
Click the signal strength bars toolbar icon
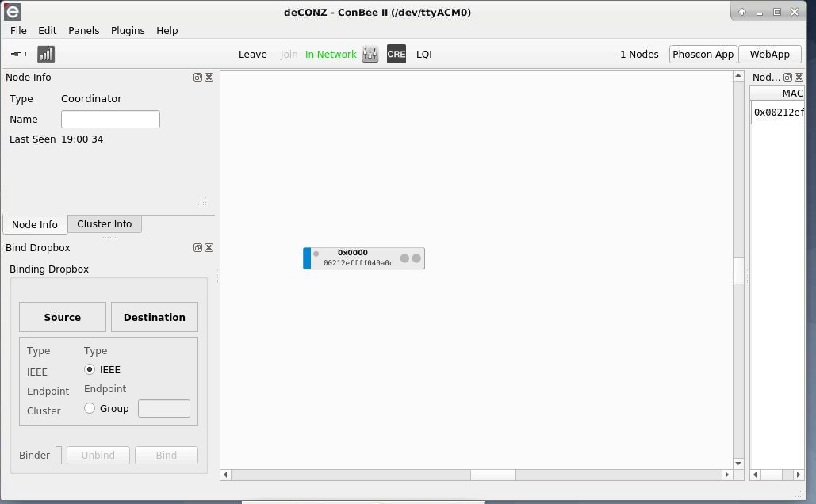pyautogui.click(x=46, y=54)
